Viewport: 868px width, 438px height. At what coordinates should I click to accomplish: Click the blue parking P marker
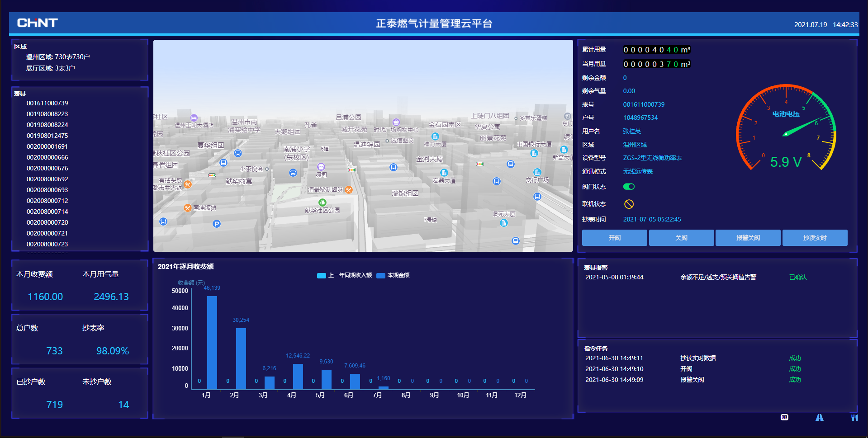click(x=217, y=224)
